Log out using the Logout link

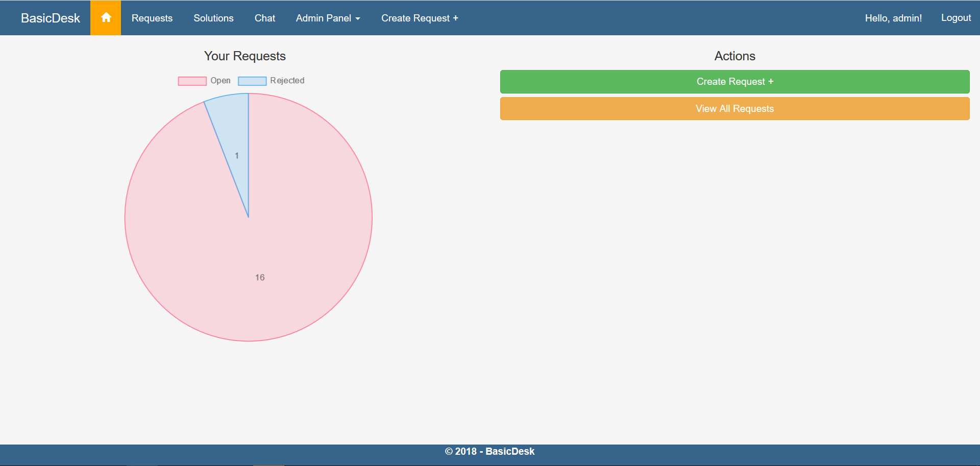[956, 18]
